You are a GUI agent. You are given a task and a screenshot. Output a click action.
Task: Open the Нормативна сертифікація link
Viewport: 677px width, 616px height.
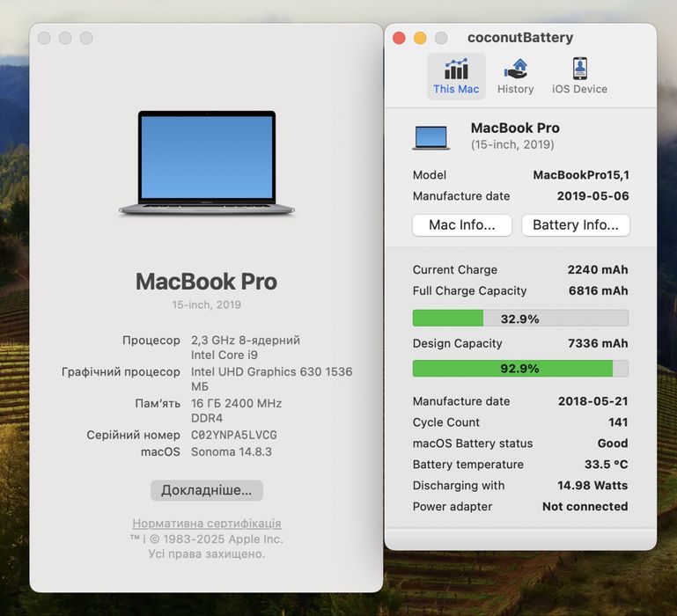click(x=207, y=524)
